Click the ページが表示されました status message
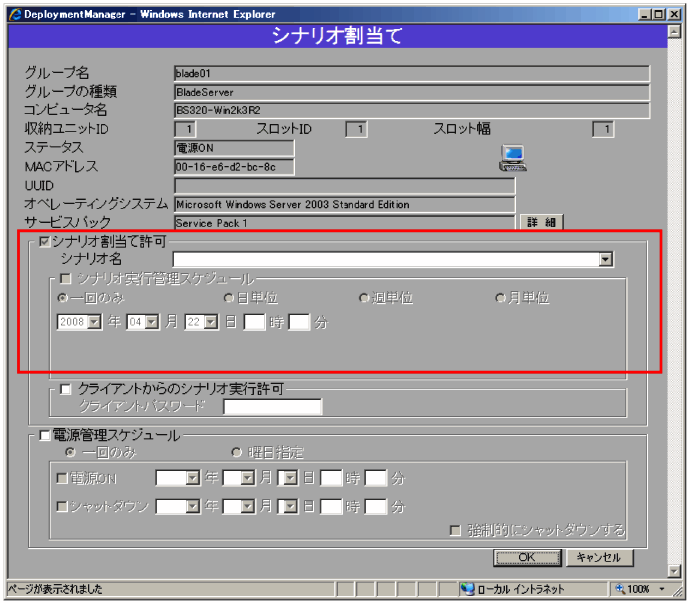 tap(55, 589)
